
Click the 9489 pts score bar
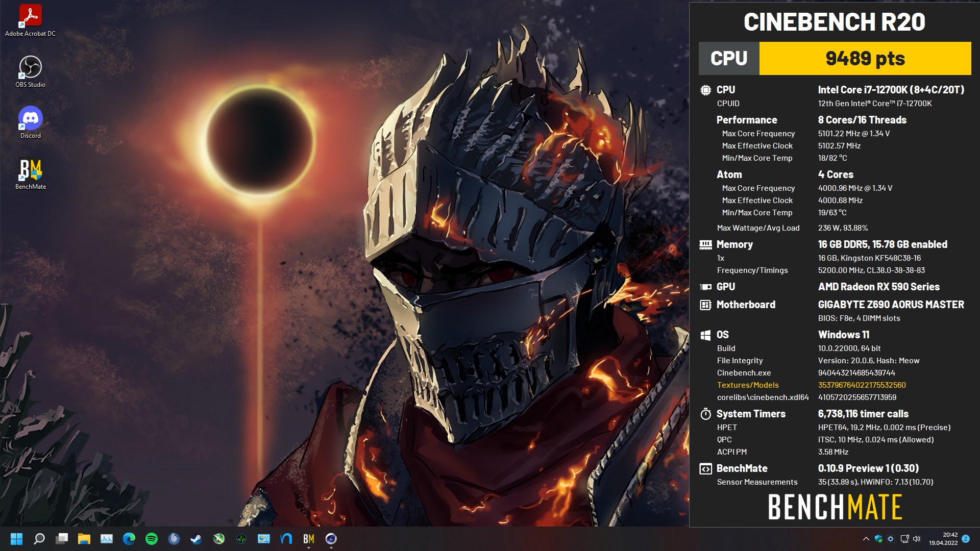pyautogui.click(x=865, y=58)
